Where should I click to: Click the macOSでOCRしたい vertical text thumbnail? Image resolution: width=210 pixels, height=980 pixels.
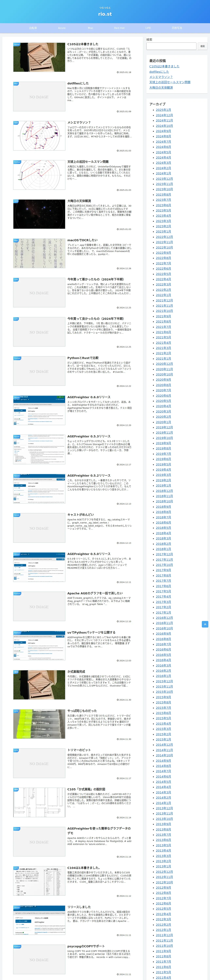39,253
